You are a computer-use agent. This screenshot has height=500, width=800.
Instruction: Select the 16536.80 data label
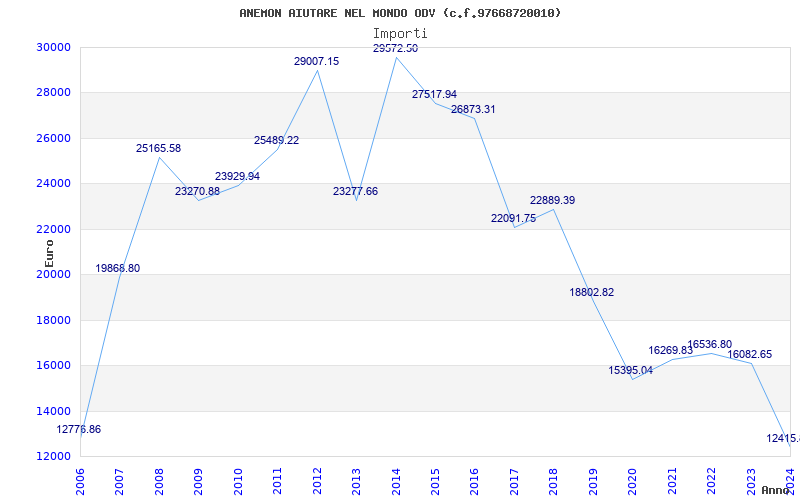point(710,344)
